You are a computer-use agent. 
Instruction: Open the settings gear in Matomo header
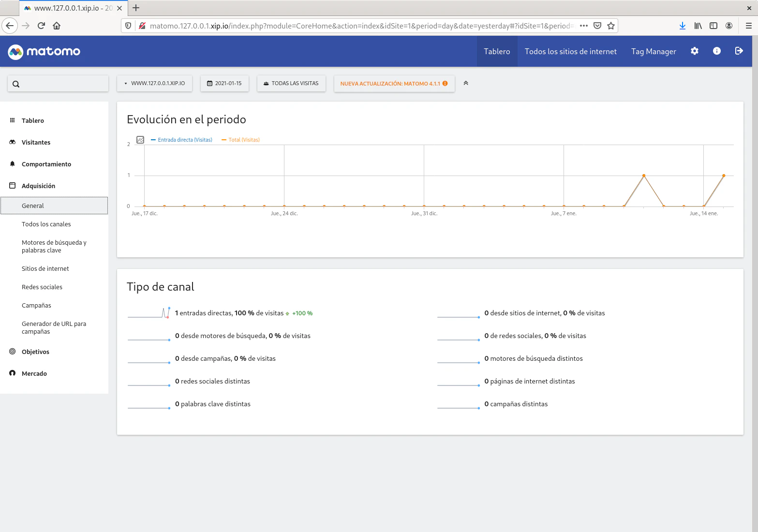pos(695,51)
